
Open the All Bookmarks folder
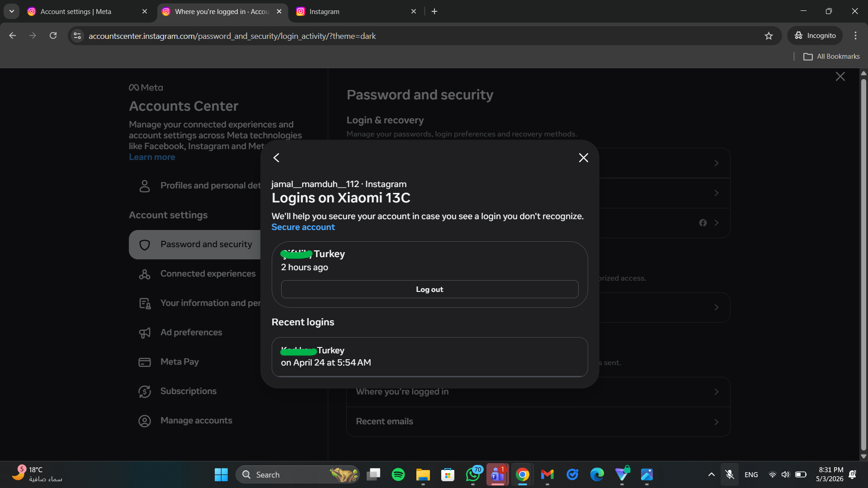click(x=831, y=56)
